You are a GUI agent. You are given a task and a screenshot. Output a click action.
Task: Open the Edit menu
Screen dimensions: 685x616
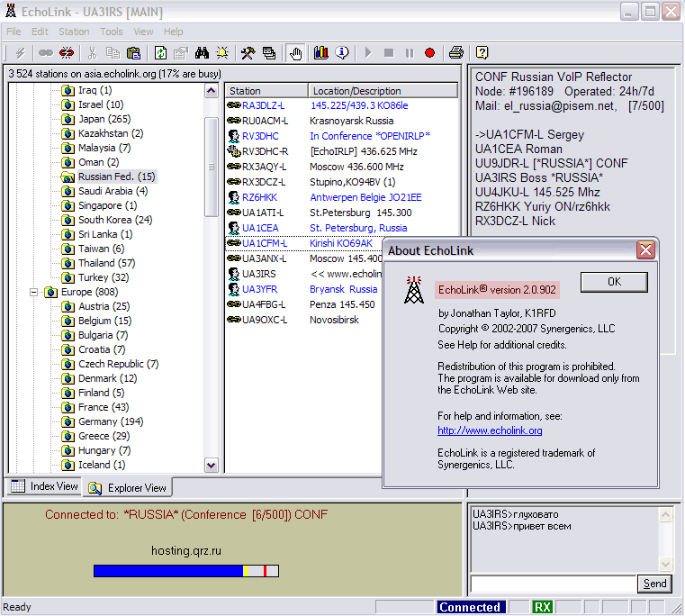click(40, 32)
